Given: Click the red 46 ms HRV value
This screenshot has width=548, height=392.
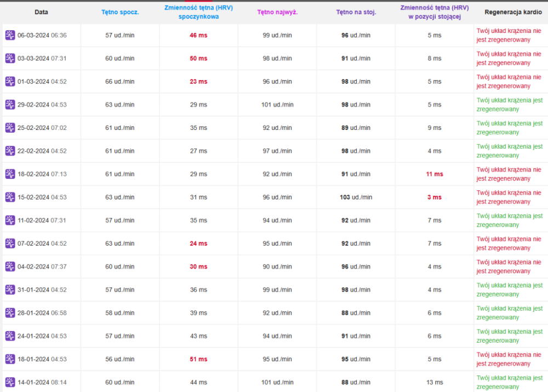Looking at the screenshot, I should (x=198, y=35).
